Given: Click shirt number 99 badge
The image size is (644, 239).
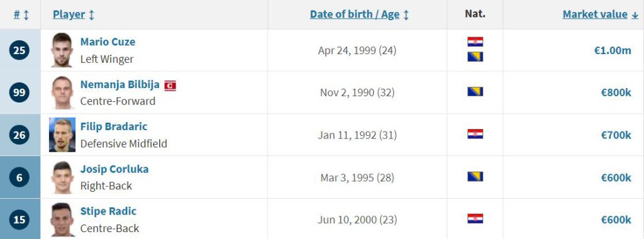Looking at the screenshot, I should (x=19, y=92).
